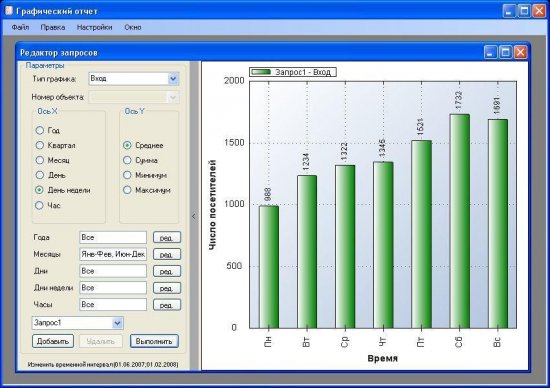Click the 1732 value label
This screenshot has width=550, height=388.
pyautogui.click(x=458, y=101)
